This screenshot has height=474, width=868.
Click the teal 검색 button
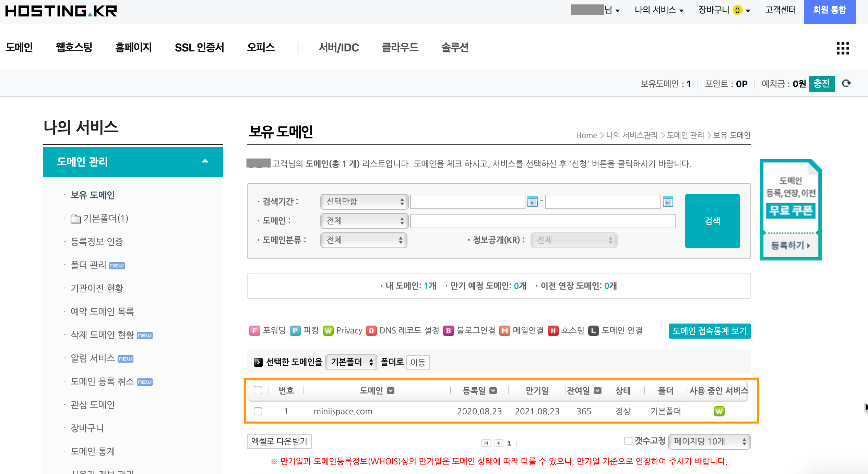tap(712, 221)
